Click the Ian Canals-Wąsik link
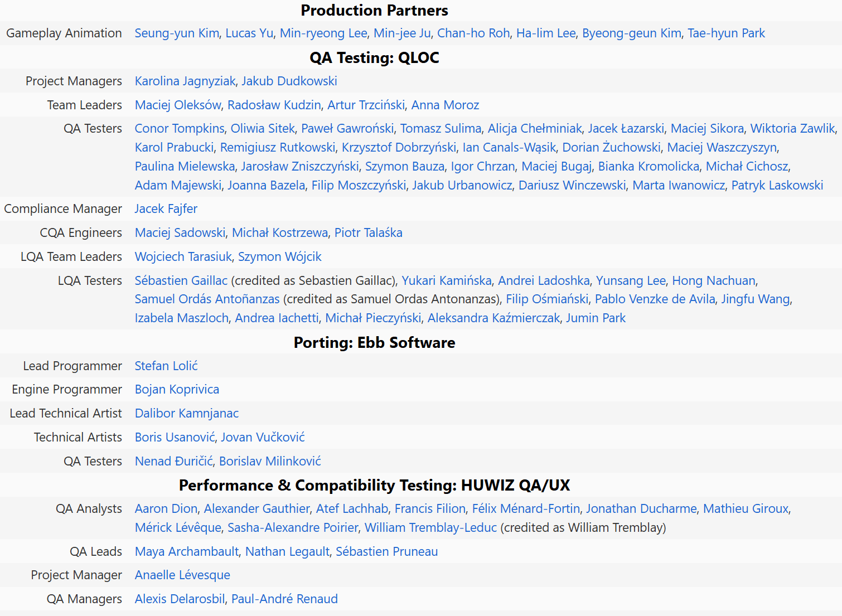The width and height of the screenshot is (842, 616). (509, 148)
